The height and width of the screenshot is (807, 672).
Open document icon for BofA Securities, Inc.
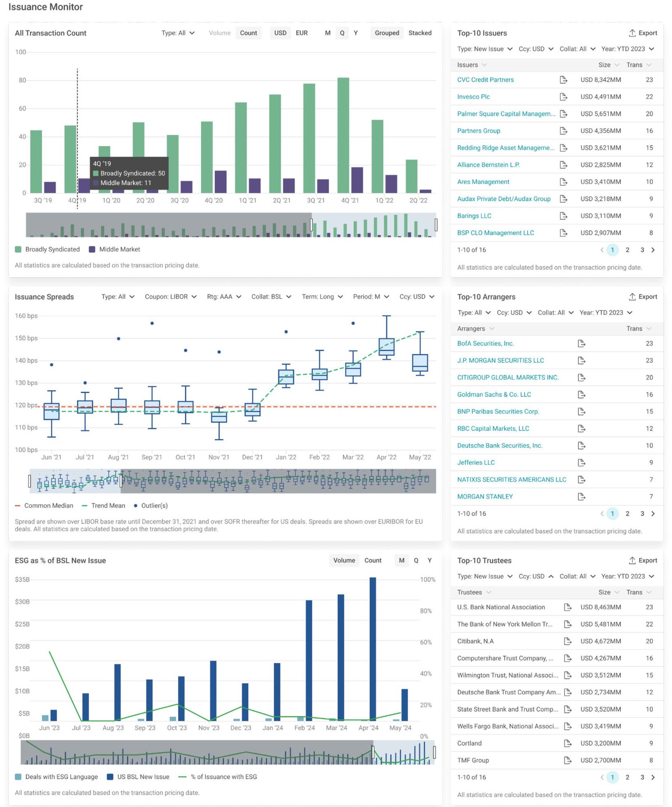coord(581,344)
